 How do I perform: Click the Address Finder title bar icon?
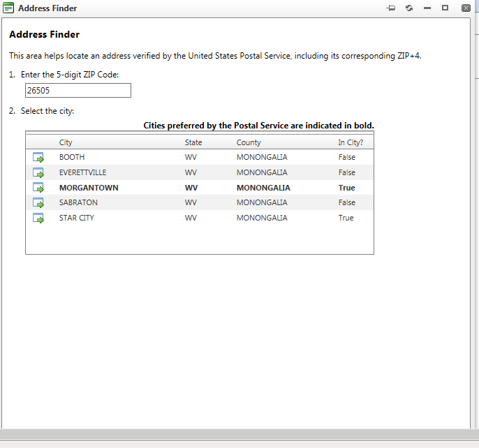point(9,8)
